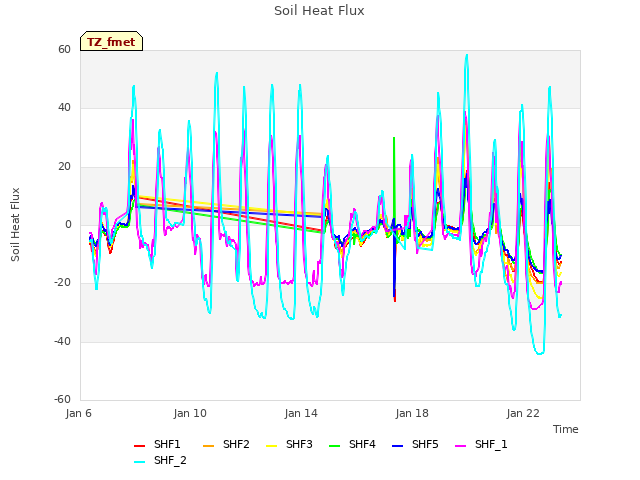Toggle the SHF2 series legend entry
This screenshot has height=480, width=640.
[226, 444]
